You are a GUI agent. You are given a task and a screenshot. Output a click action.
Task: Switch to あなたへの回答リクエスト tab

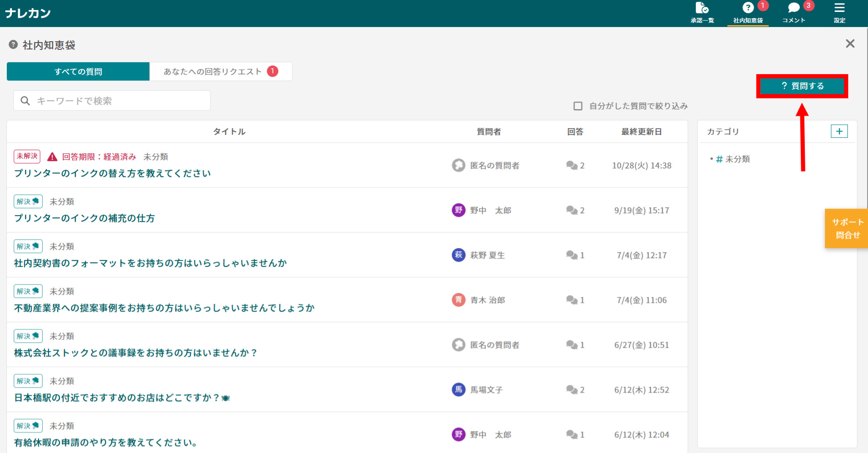click(x=221, y=71)
